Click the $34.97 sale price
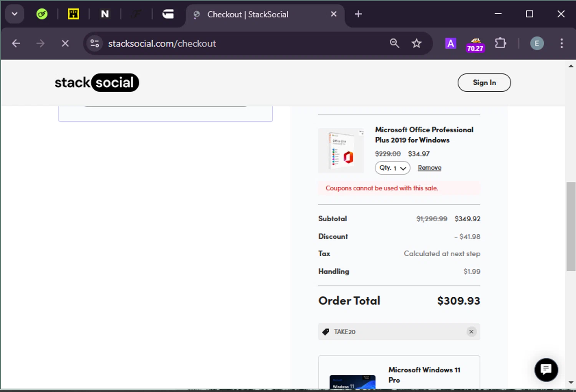 (419, 154)
